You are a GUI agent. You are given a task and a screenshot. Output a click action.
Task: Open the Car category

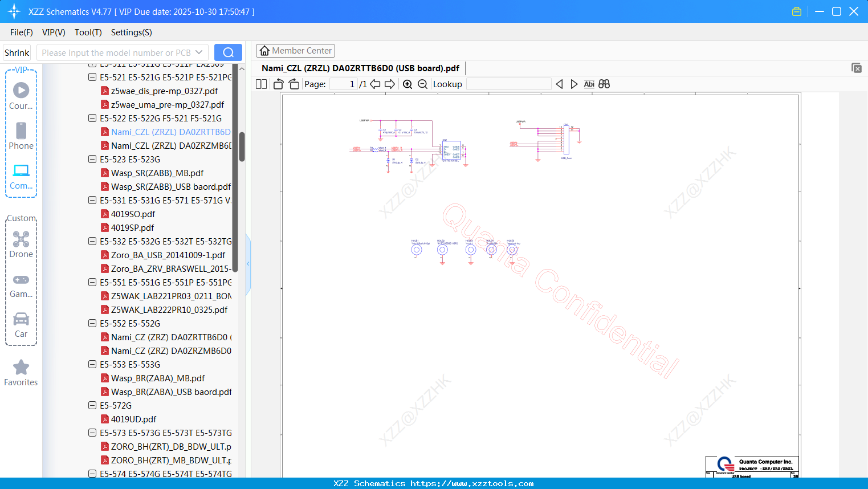pyautogui.click(x=21, y=324)
